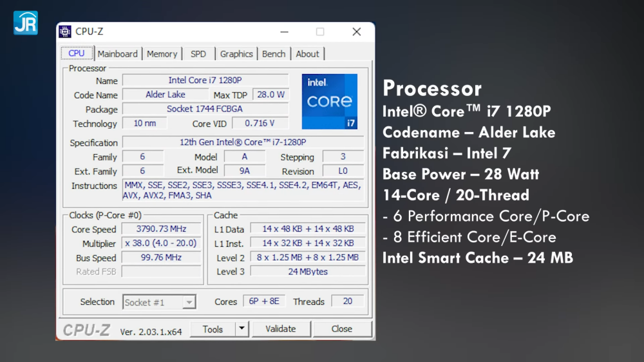This screenshot has height=362, width=644.
Task: Click the Revision value L0
Action: click(343, 171)
